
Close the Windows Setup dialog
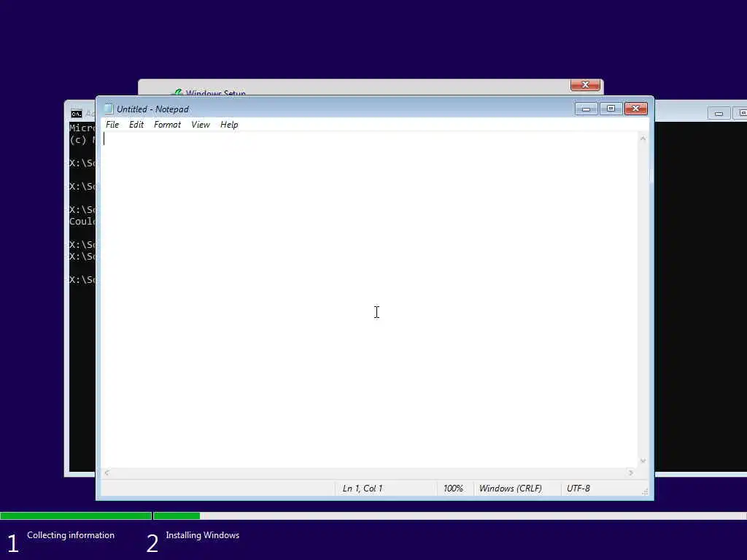point(585,85)
